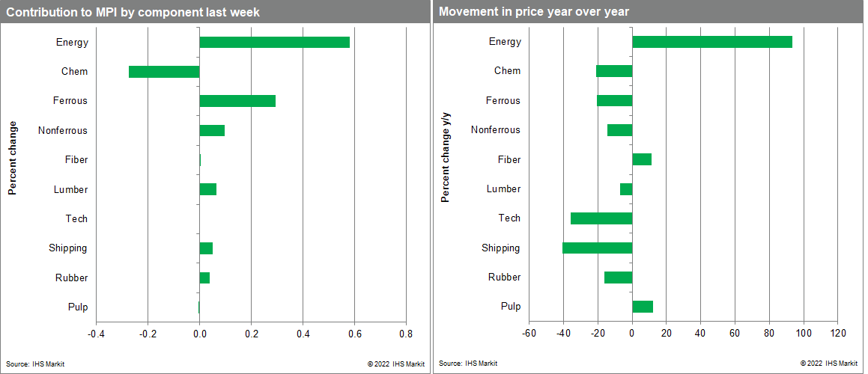The width and height of the screenshot is (868, 374).
Task: Click the Pulp bar in year-over-year price chart
Action: coord(643,307)
